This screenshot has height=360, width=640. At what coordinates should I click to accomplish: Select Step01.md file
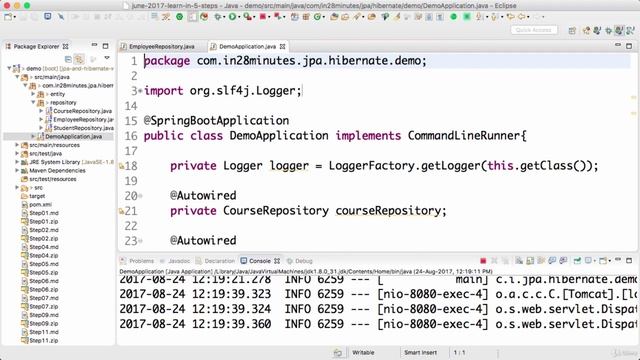[44, 213]
